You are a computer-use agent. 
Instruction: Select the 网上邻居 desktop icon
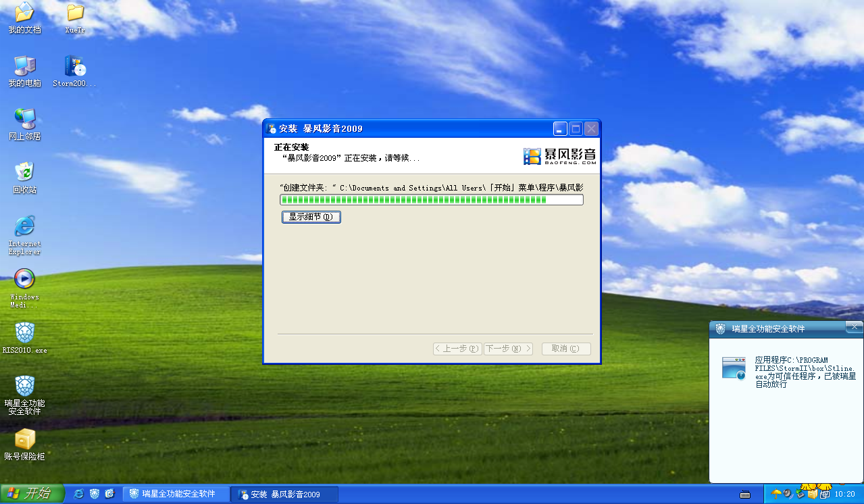click(x=24, y=124)
